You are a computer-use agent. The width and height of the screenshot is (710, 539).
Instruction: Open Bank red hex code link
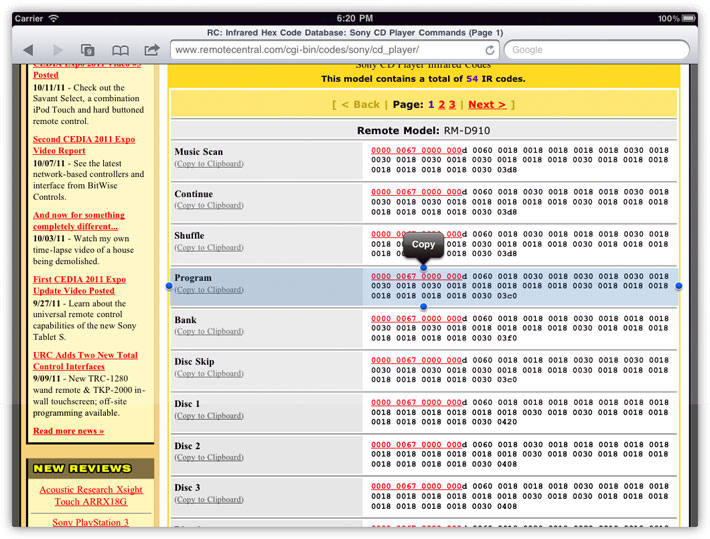coord(416,318)
